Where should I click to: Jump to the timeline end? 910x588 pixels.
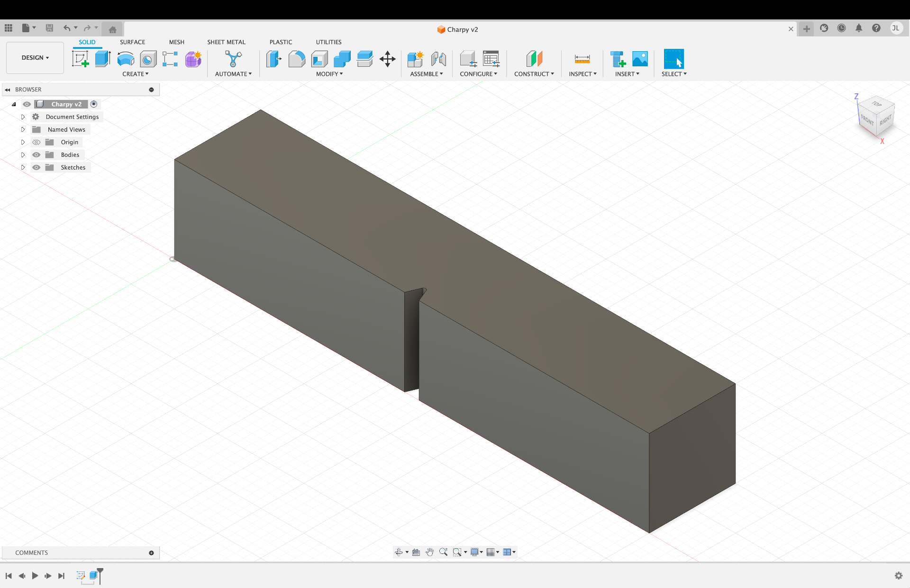[61, 576]
